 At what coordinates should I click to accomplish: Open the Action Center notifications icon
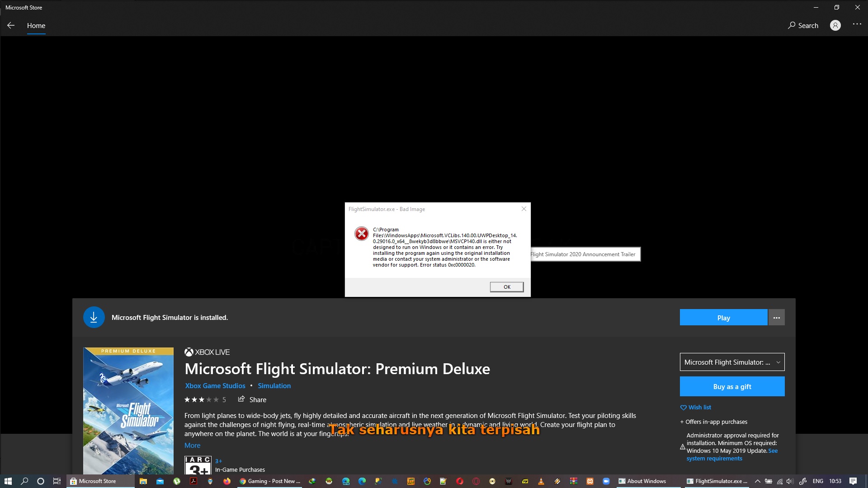[853, 481]
